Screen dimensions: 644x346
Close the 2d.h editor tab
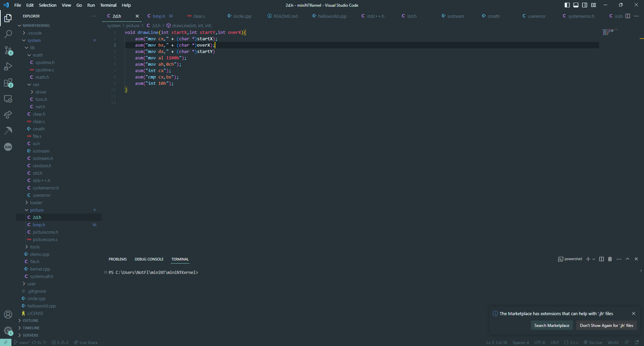click(x=137, y=16)
